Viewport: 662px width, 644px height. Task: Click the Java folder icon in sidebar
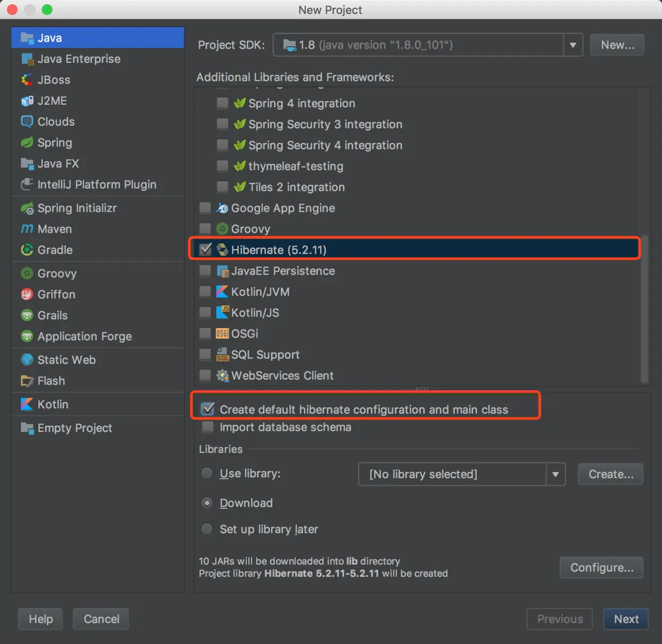pyautogui.click(x=27, y=38)
